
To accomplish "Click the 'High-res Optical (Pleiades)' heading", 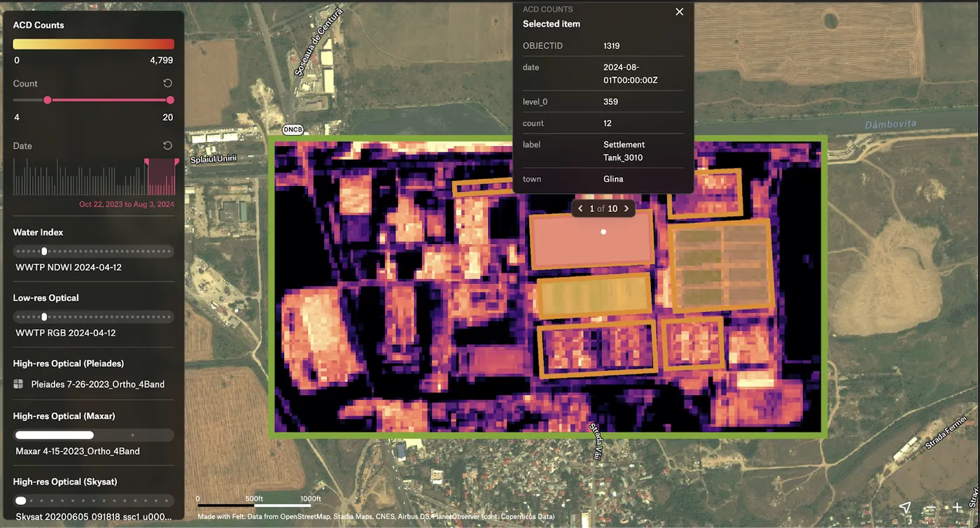I will tap(69, 364).
